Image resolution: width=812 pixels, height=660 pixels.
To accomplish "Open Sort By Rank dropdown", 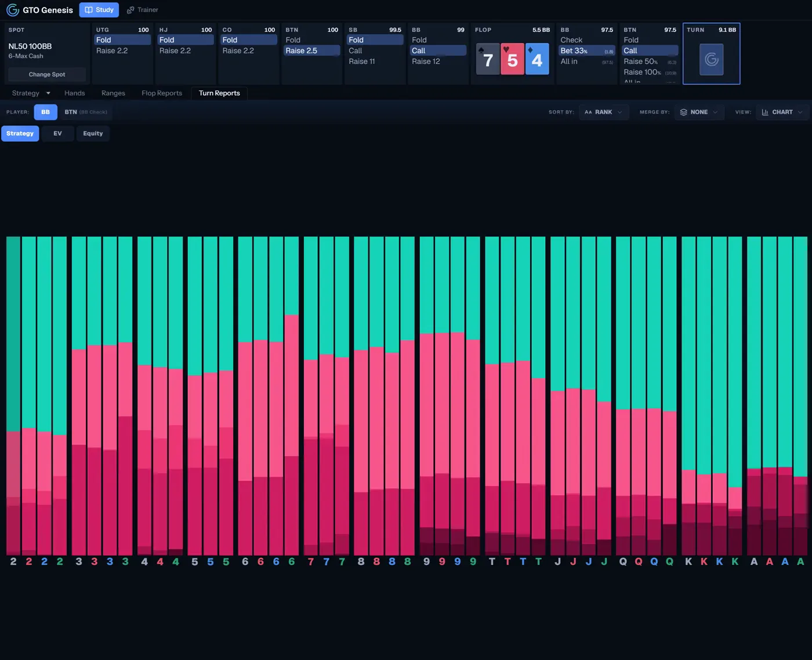I will (604, 112).
